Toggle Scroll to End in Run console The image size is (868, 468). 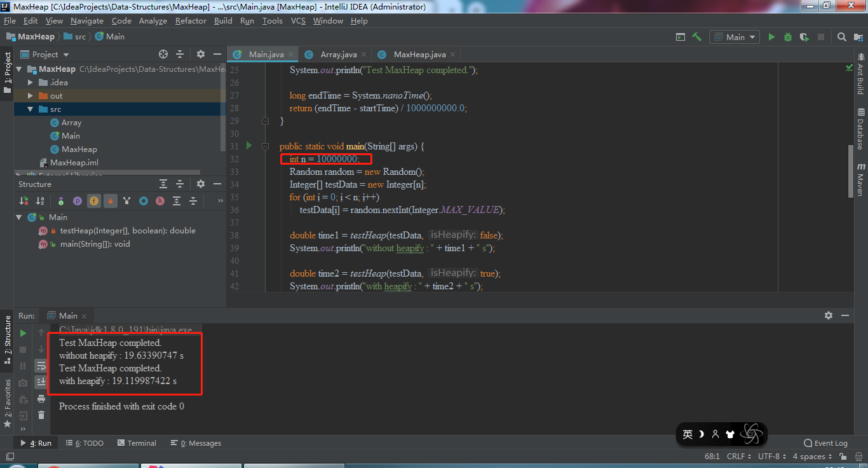tap(41, 382)
